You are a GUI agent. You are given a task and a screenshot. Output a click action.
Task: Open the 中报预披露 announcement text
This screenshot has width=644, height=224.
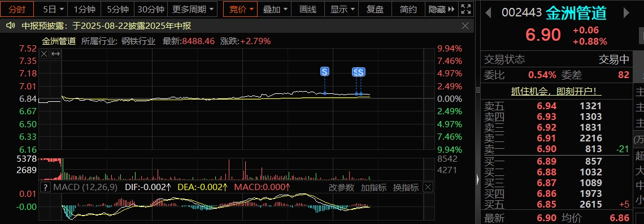coord(106,27)
